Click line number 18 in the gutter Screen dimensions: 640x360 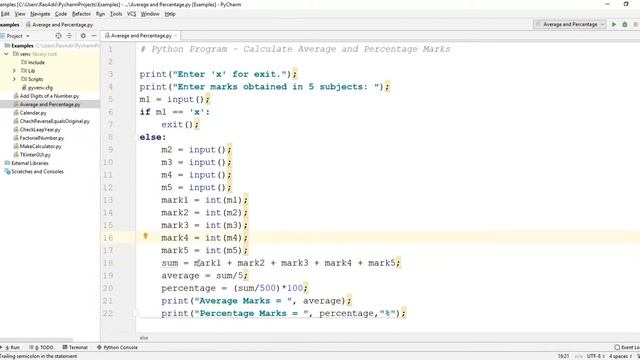tap(108, 263)
